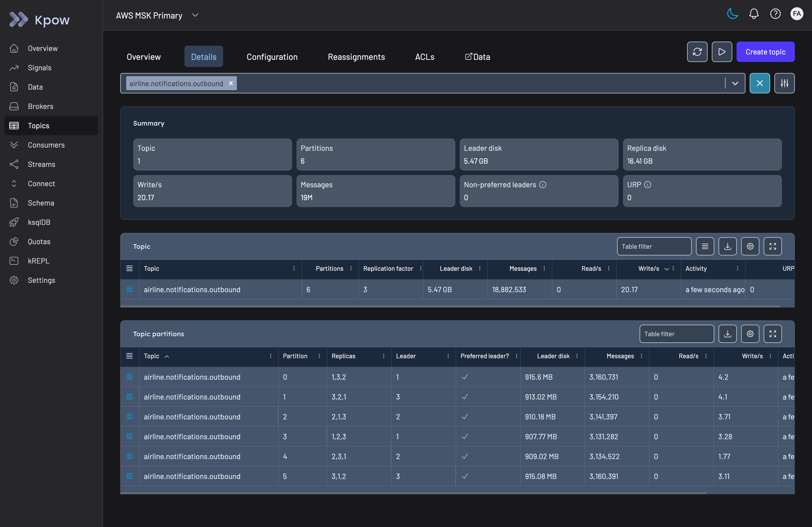Screen dimensions: 812x527
Task: Click 913.02 MB leader disk cell
Action: coord(552,397)
